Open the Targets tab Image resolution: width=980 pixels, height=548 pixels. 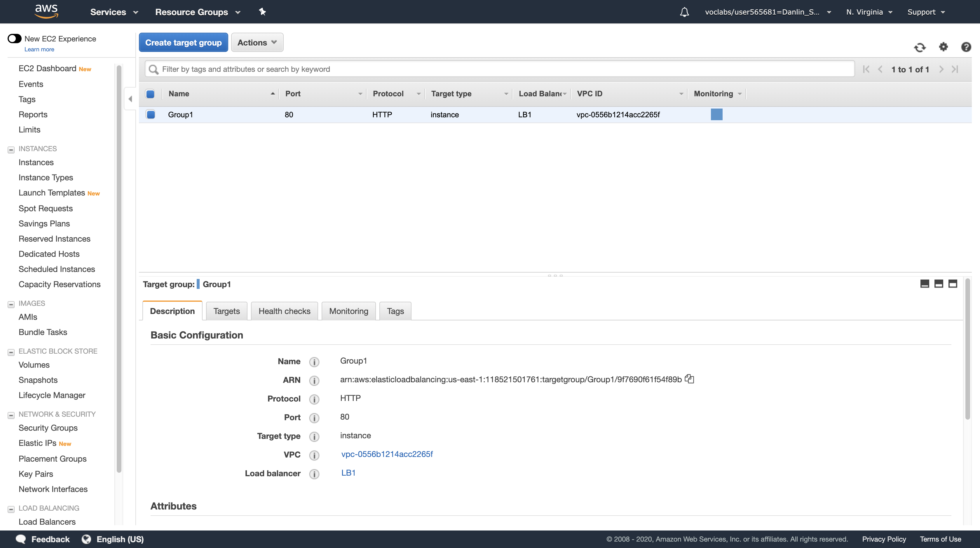point(226,311)
